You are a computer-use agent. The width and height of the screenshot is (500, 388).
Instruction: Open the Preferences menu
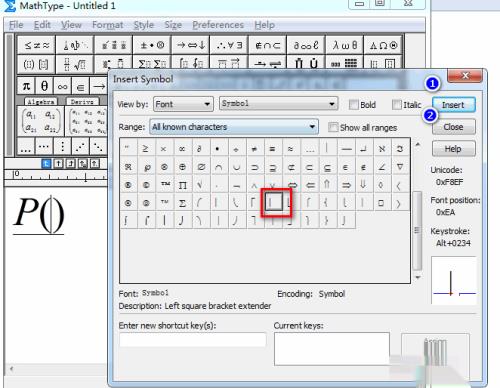tap(218, 25)
